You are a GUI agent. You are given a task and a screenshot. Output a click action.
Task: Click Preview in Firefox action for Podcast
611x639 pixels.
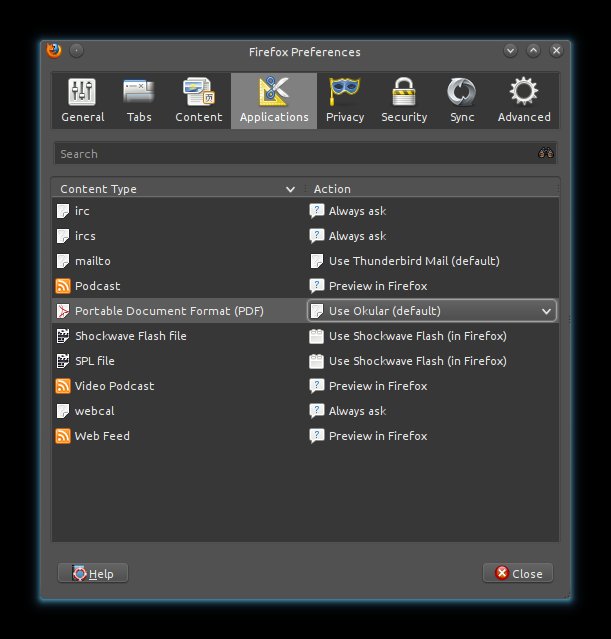coord(378,286)
